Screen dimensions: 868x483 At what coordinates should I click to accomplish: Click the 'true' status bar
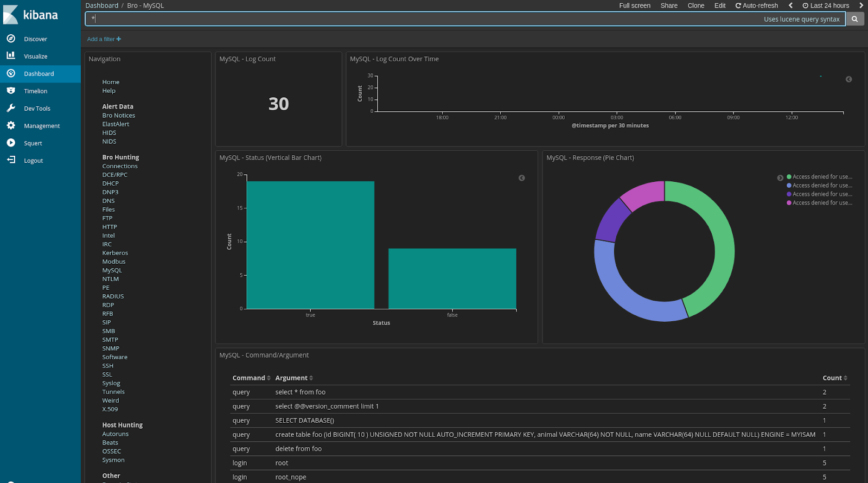[x=310, y=245]
